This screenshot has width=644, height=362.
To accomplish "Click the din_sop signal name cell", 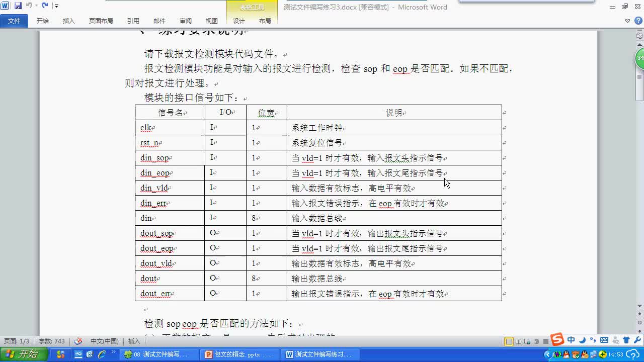I will tap(170, 158).
